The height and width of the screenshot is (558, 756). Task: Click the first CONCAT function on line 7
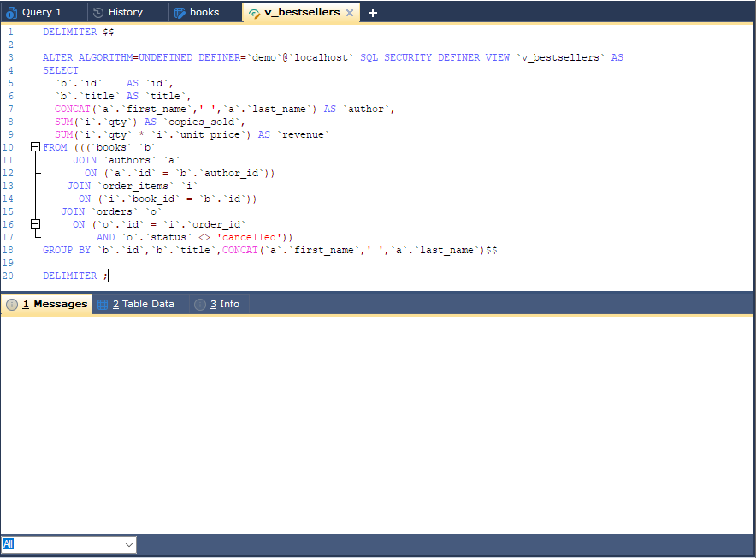click(73, 109)
